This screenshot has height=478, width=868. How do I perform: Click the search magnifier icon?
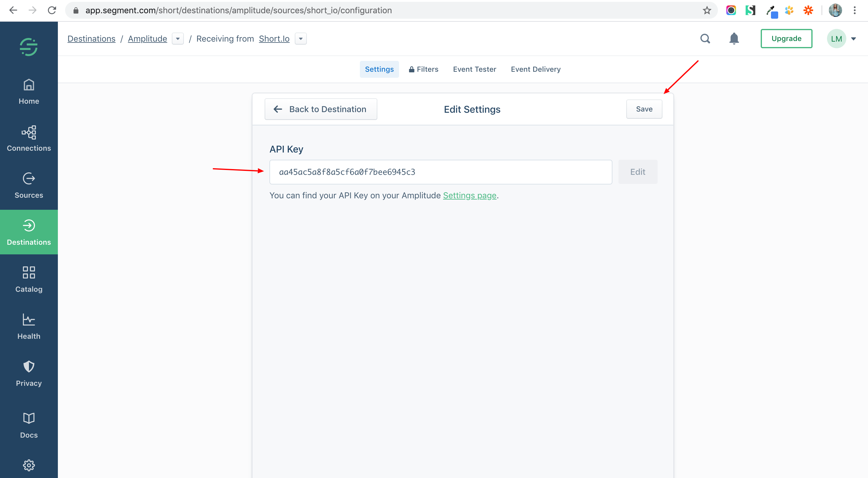[x=705, y=39]
